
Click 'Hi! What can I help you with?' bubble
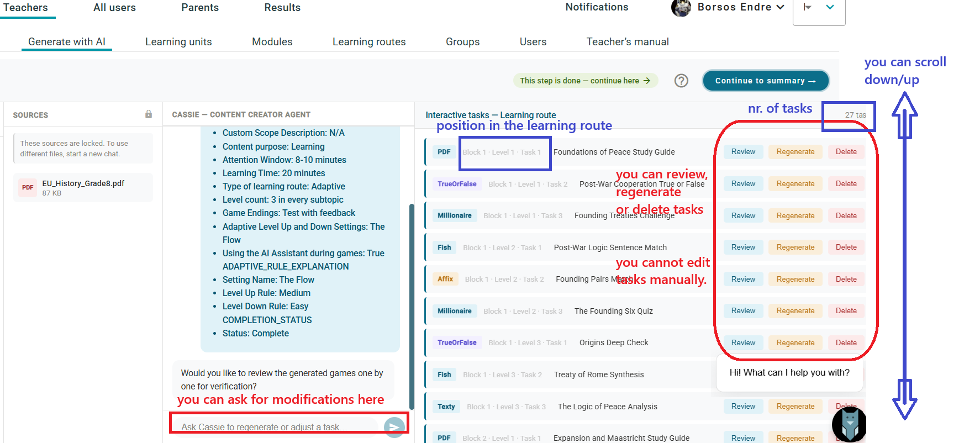789,373
